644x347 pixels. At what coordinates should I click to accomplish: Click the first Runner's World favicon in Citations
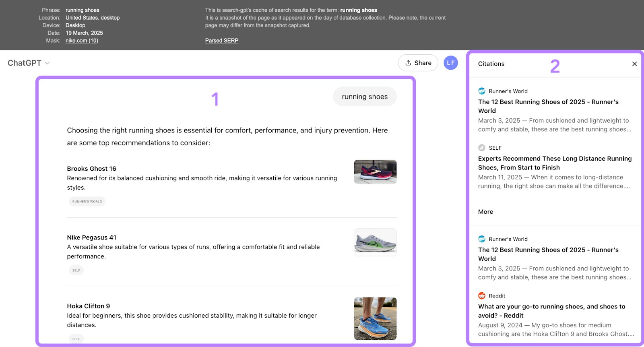click(x=482, y=91)
